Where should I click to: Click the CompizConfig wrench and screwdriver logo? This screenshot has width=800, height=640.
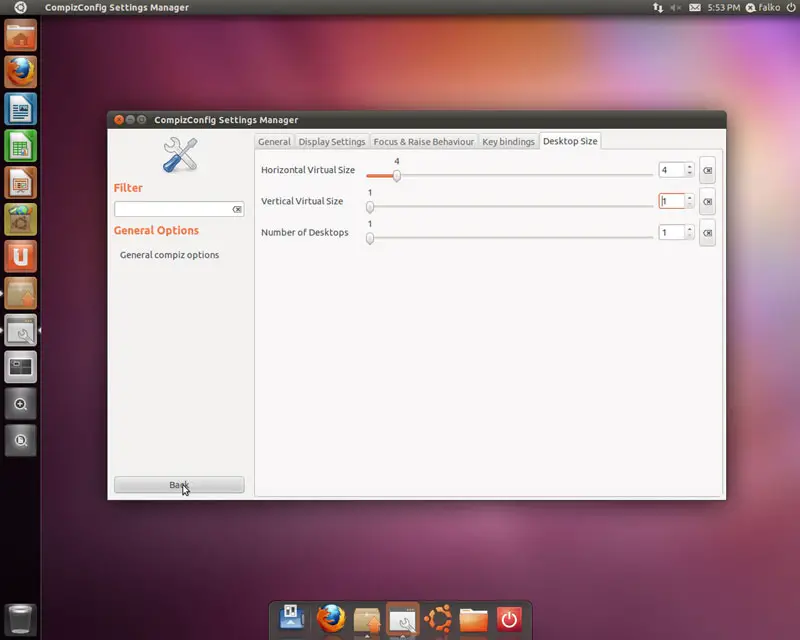point(180,155)
